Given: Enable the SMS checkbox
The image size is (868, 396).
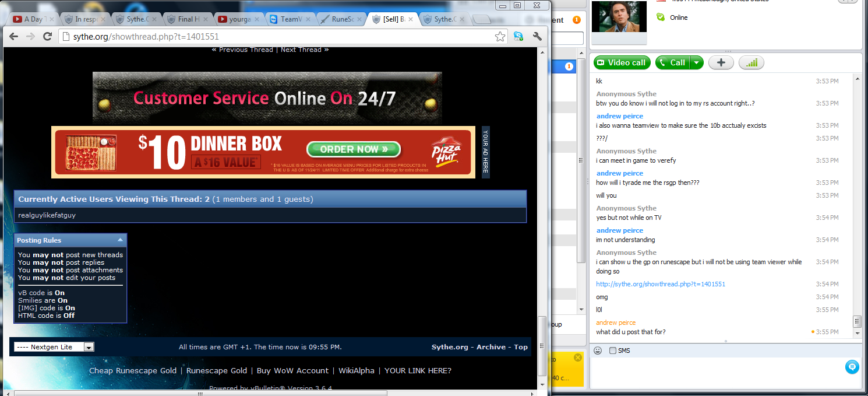Looking at the screenshot, I should click(612, 351).
